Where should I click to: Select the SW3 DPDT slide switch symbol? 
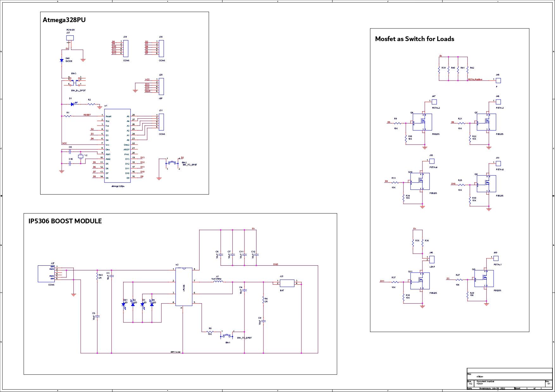(x=75, y=81)
